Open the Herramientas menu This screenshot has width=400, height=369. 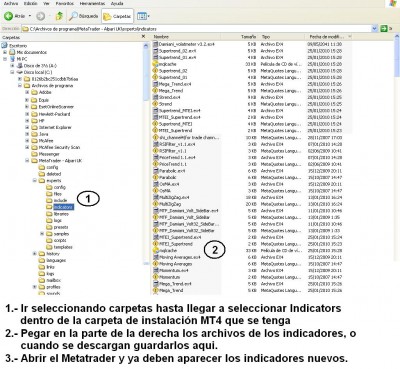click(x=91, y=3)
